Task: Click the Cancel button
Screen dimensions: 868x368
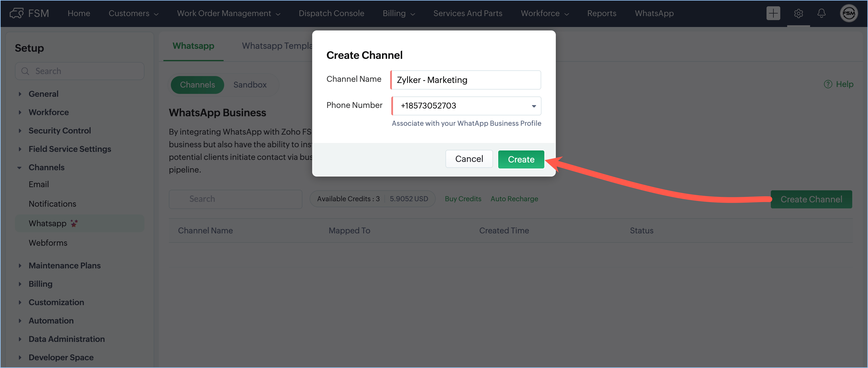Action: point(469,159)
